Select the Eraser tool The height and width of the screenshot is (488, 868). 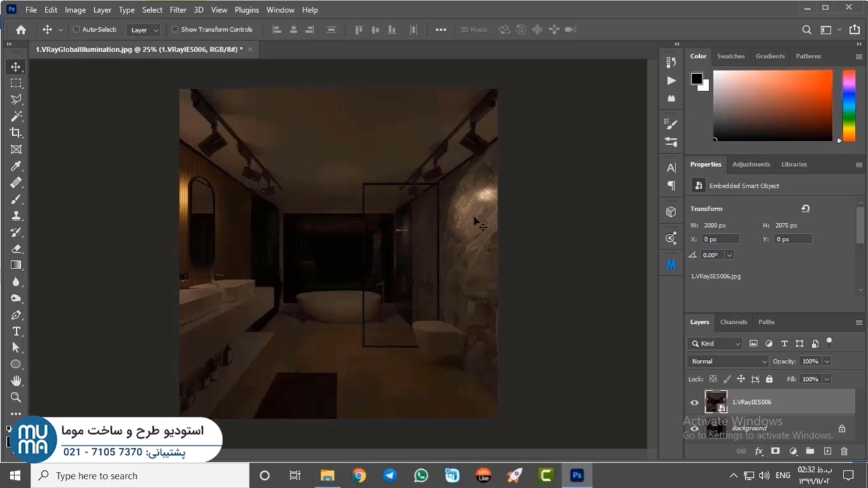[16, 249]
